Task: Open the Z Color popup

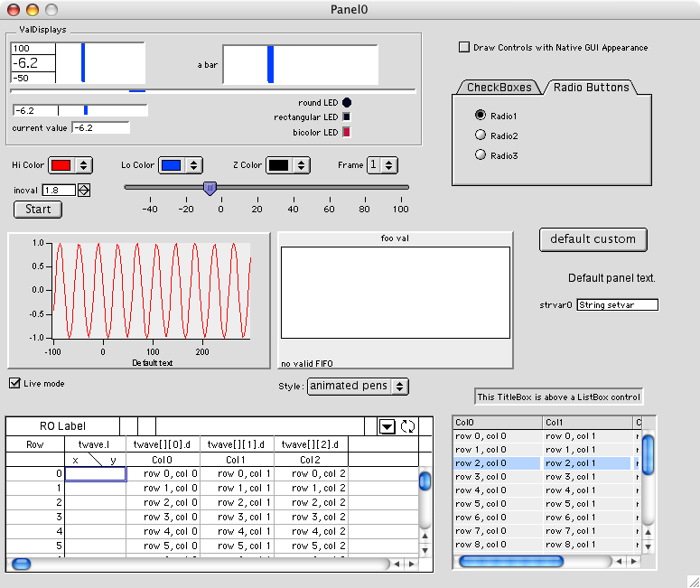Action: click(288, 165)
